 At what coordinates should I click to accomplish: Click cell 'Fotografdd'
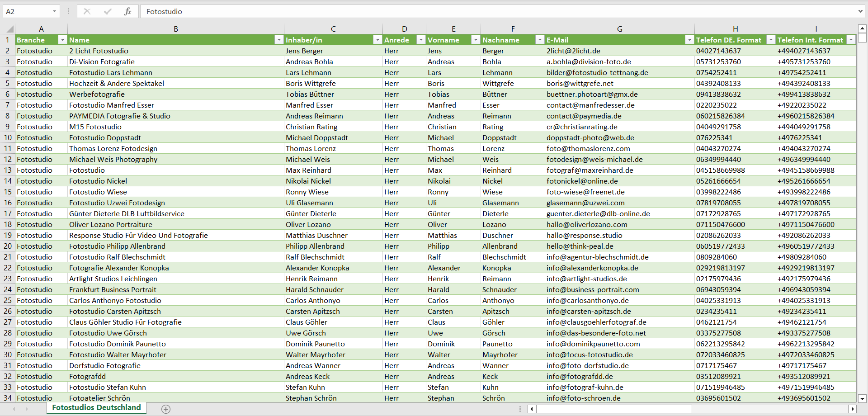176,376
